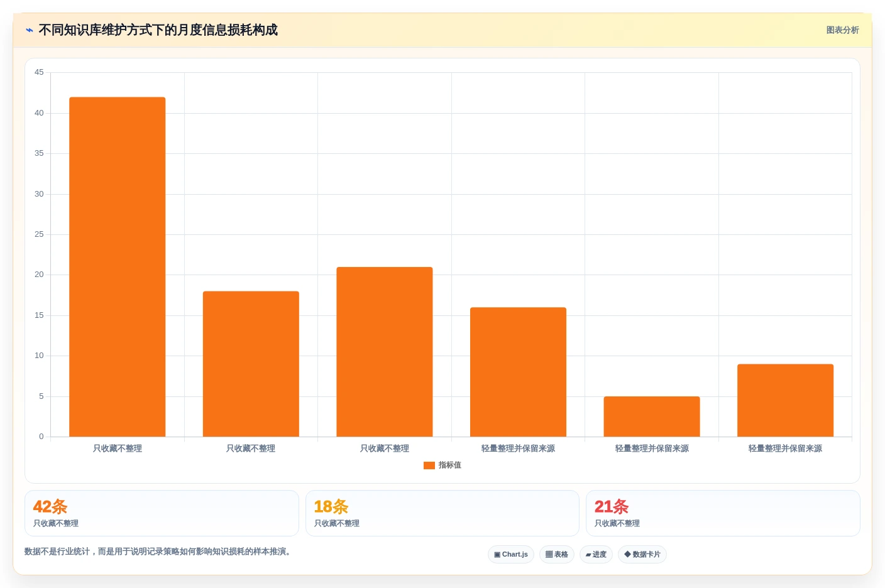Click the 图表分析 label in the header
Viewport: 885px width, 588px height.
click(x=842, y=30)
